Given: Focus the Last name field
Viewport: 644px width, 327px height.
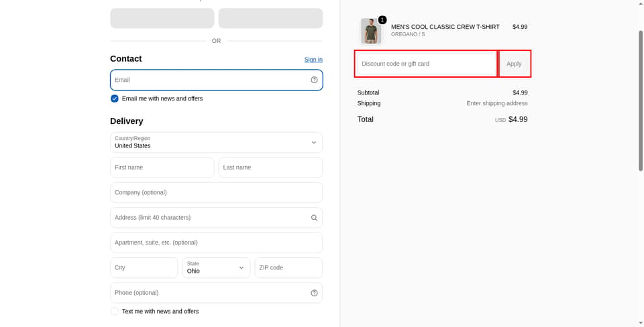Looking at the screenshot, I should [x=270, y=168].
